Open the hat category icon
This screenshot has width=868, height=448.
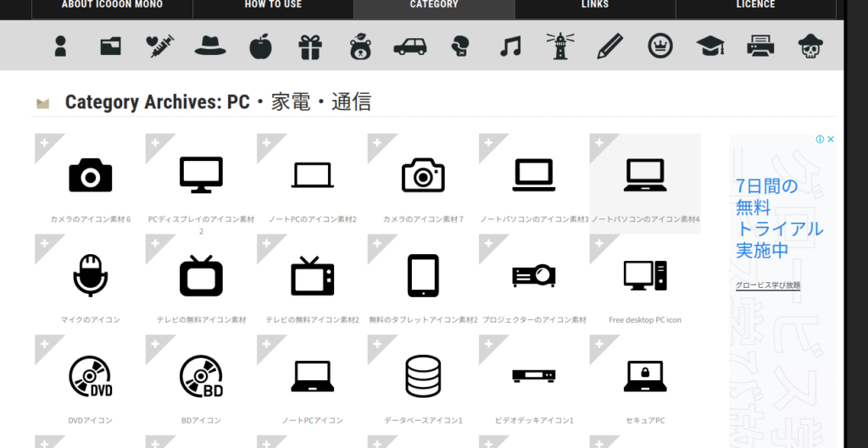[210, 46]
